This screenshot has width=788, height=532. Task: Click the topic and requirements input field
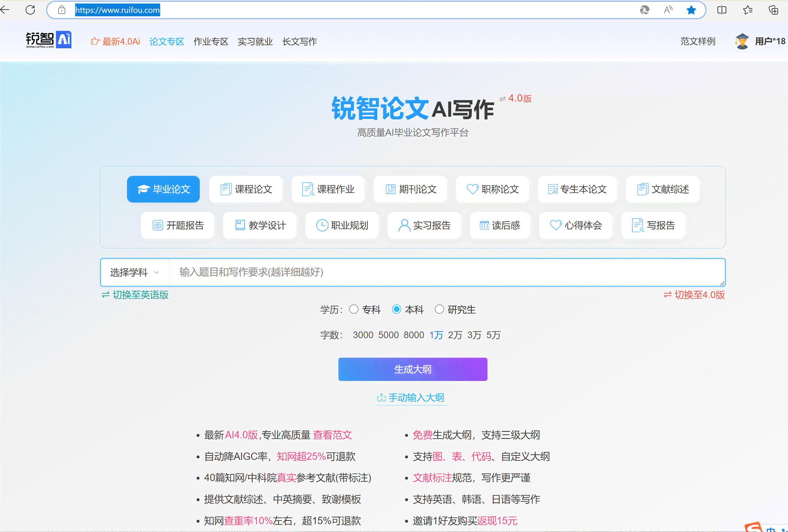tap(447, 272)
